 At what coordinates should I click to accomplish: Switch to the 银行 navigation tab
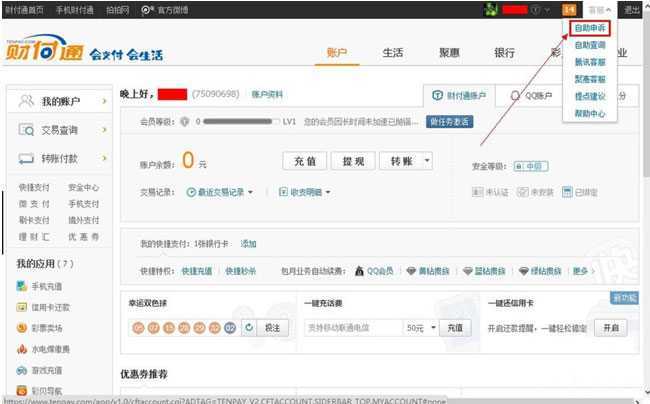pyautogui.click(x=504, y=53)
